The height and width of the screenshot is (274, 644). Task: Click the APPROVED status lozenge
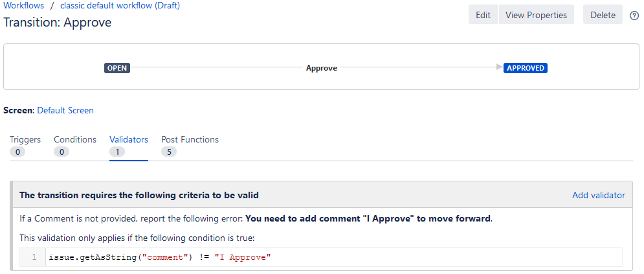click(x=526, y=67)
